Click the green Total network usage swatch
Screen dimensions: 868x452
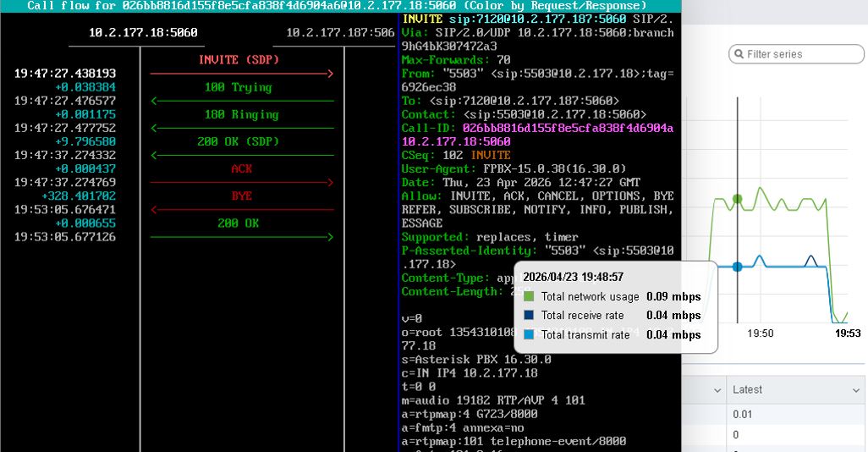529,296
